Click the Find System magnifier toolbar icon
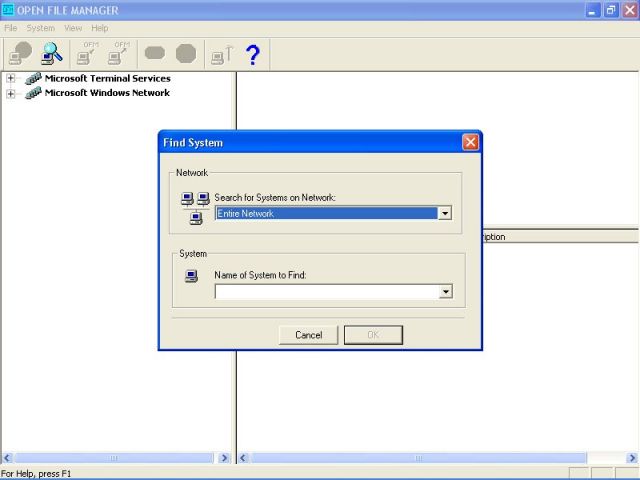 (x=52, y=53)
